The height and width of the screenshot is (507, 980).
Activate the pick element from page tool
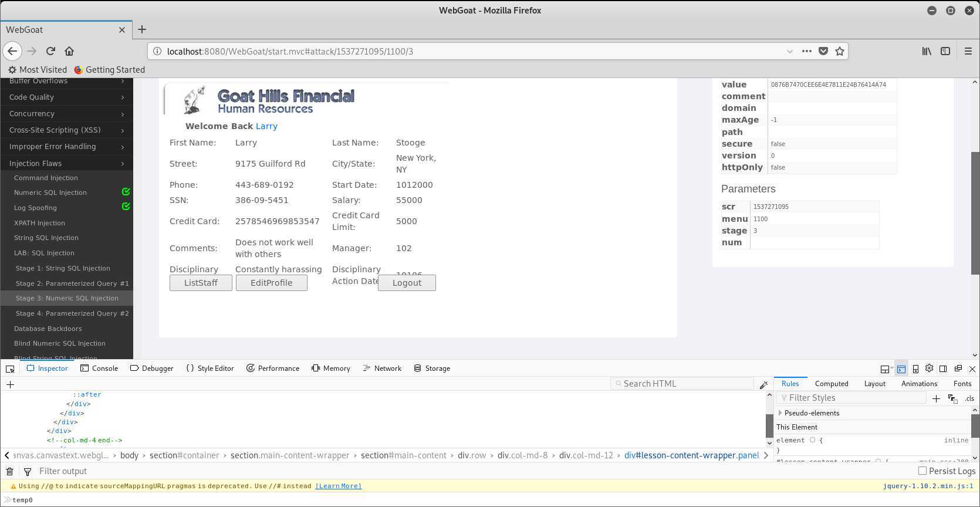(x=10, y=369)
